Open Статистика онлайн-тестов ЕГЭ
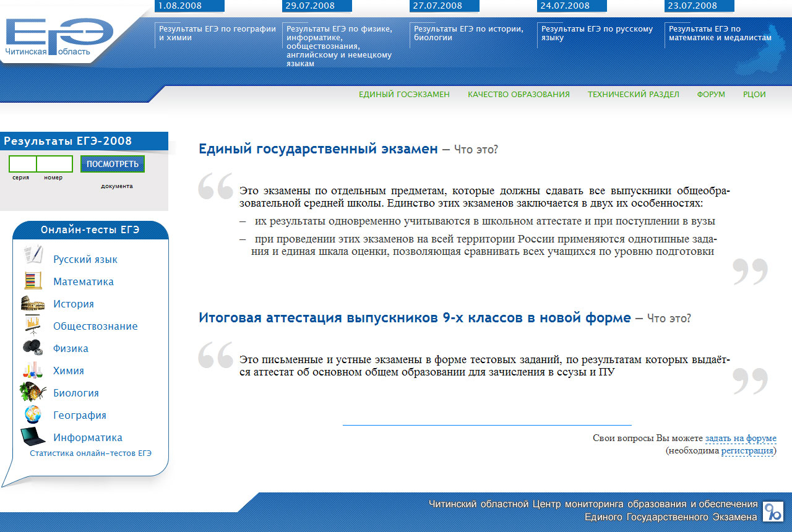The height and width of the screenshot is (532, 792). pyautogui.click(x=90, y=454)
